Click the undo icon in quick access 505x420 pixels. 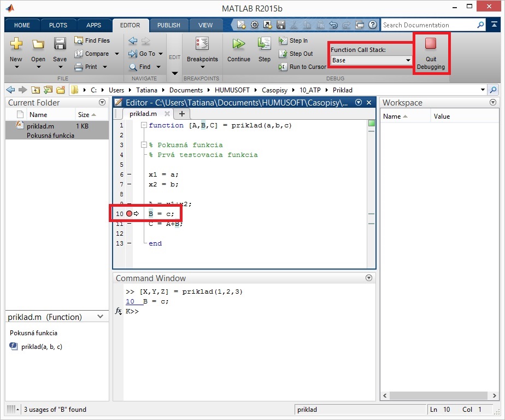click(333, 25)
